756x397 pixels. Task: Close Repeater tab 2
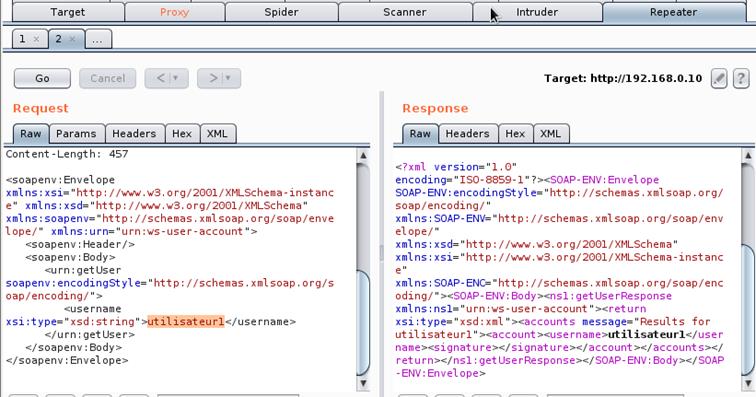[x=72, y=39]
